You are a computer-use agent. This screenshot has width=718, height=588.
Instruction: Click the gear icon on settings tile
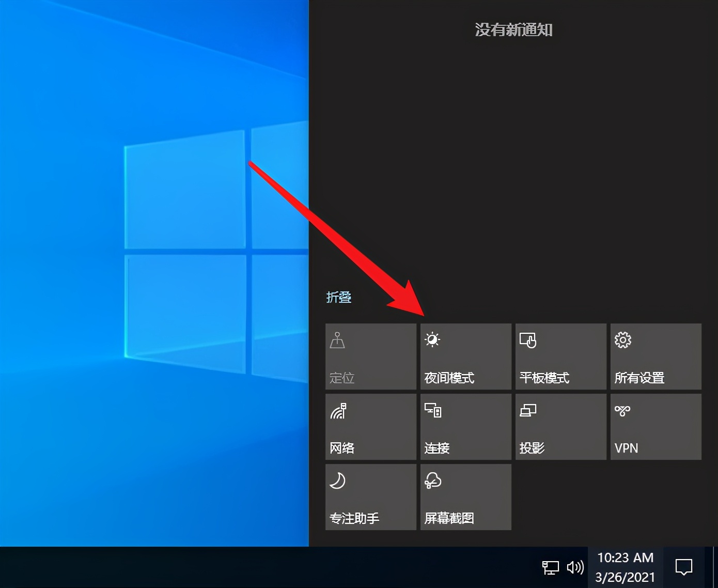pyautogui.click(x=622, y=339)
